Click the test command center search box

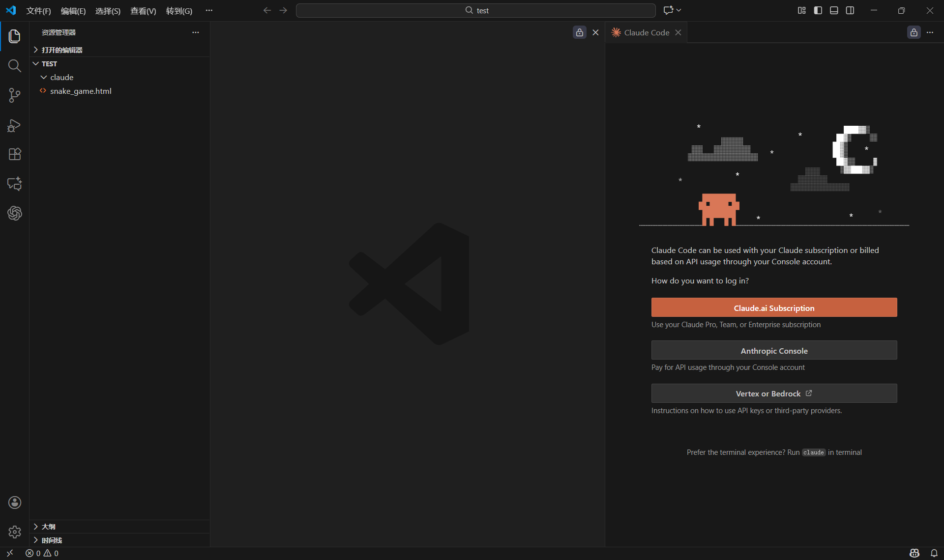pos(475,10)
